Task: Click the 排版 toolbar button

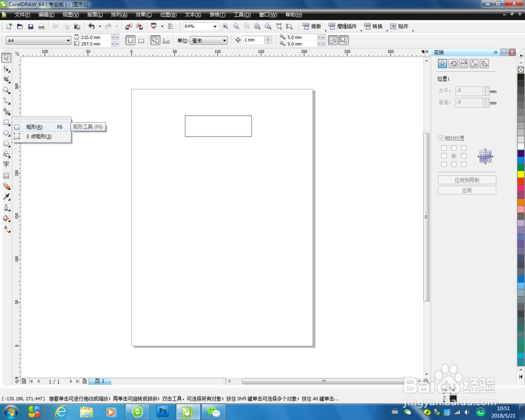Action: [x=312, y=26]
